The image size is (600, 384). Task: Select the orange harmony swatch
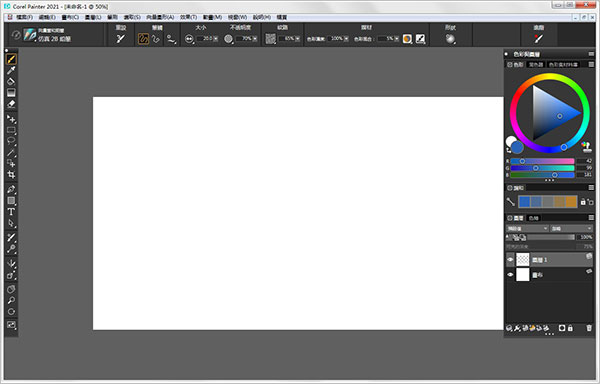(571, 202)
